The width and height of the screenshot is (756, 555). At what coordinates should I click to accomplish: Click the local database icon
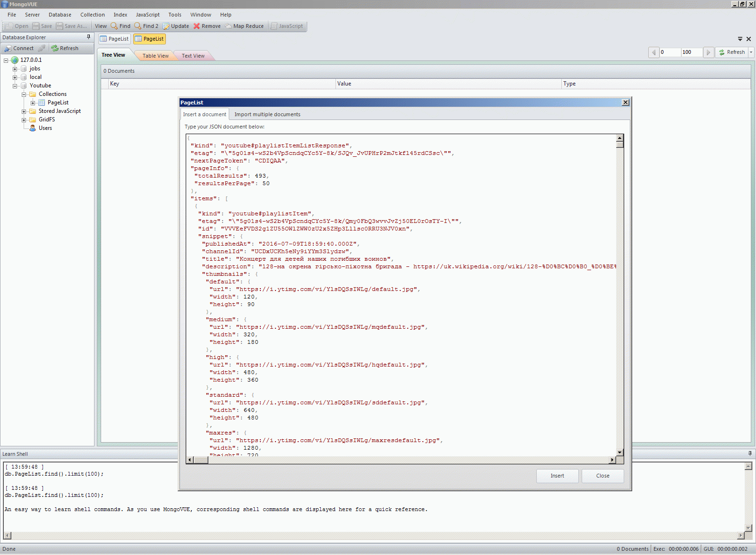(x=24, y=77)
